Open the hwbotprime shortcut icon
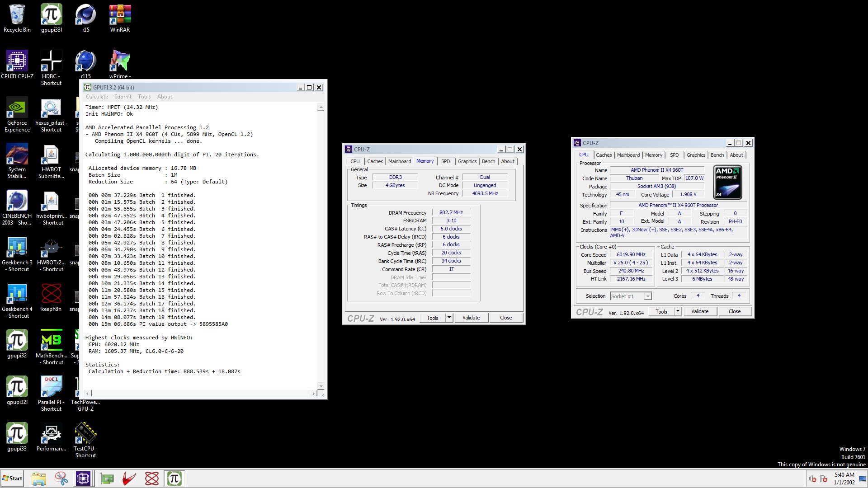 coord(51,208)
